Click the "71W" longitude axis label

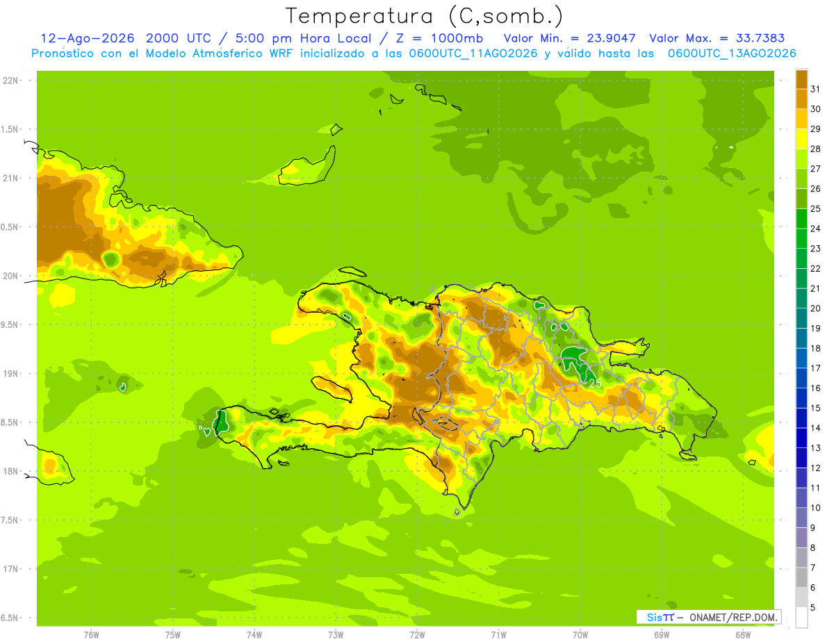498,635
